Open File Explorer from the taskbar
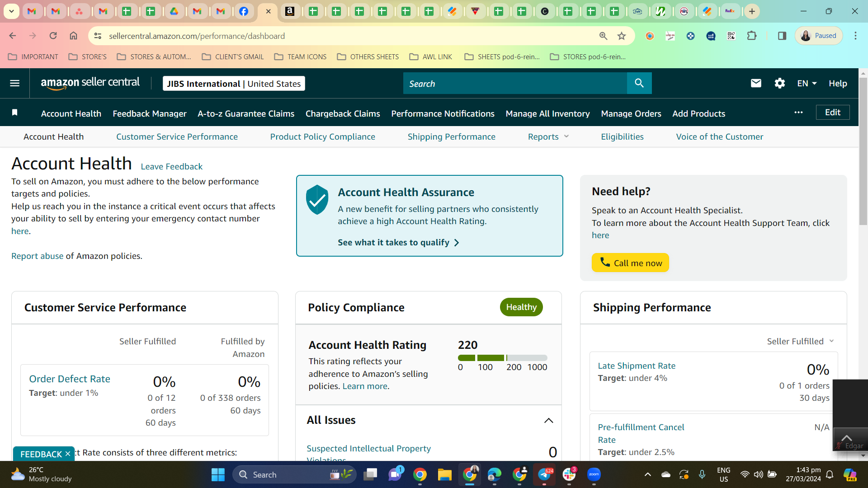 (444, 474)
